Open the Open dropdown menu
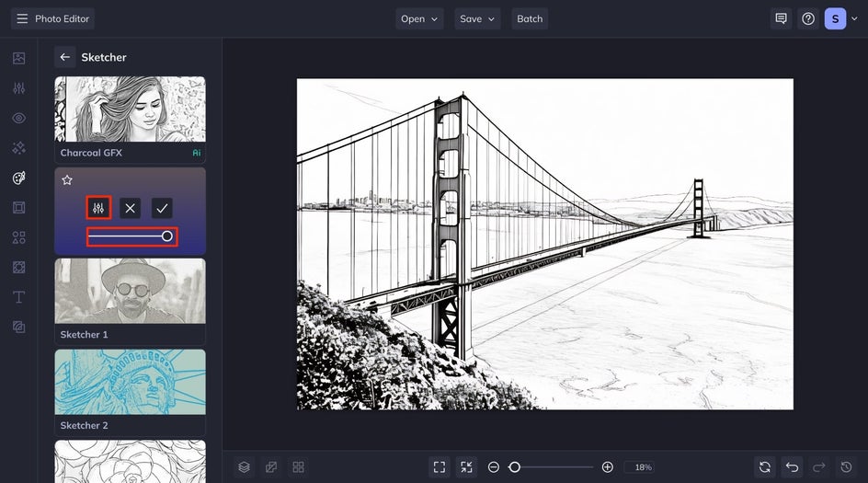 click(x=419, y=18)
